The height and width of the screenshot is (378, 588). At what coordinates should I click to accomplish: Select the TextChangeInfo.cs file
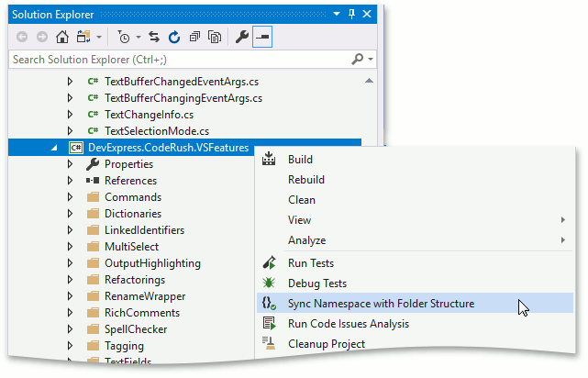(149, 115)
